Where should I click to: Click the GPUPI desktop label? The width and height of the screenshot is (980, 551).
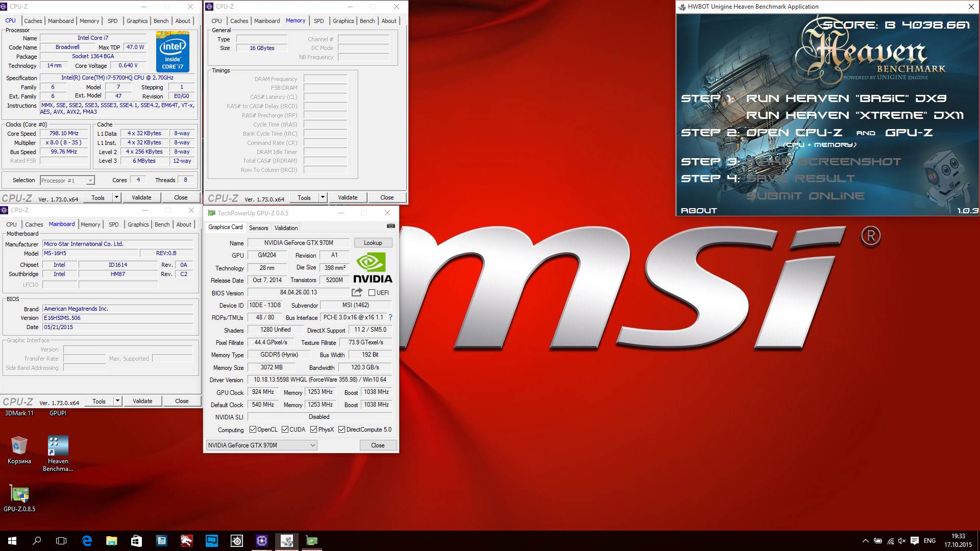(x=58, y=413)
